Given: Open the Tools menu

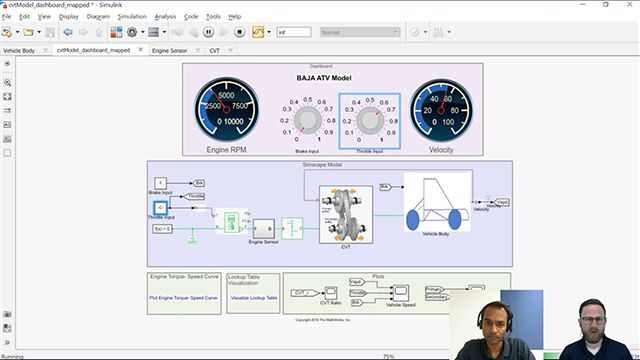Looking at the screenshot, I should (x=213, y=16).
